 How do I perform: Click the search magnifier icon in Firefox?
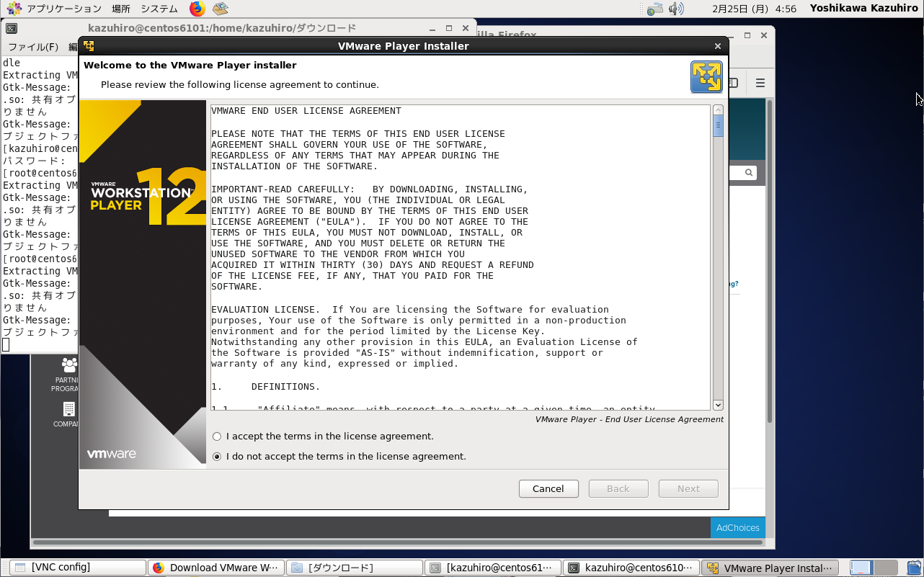tap(749, 173)
